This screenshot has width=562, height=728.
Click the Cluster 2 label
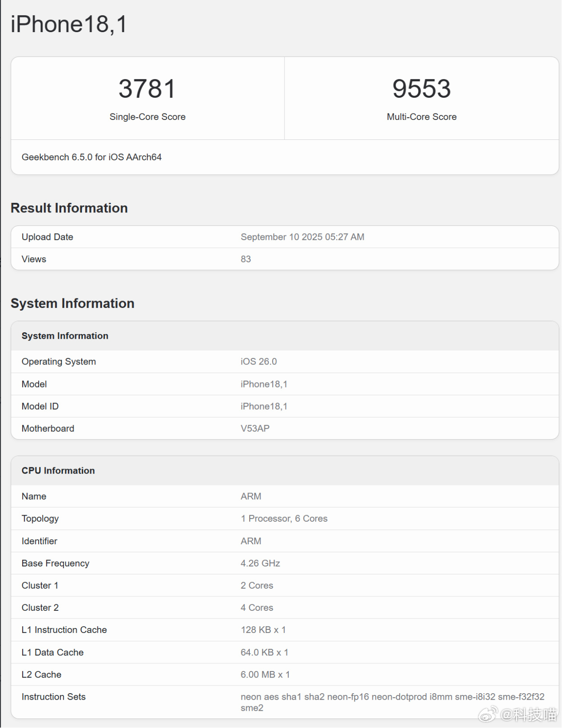[40, 608]
